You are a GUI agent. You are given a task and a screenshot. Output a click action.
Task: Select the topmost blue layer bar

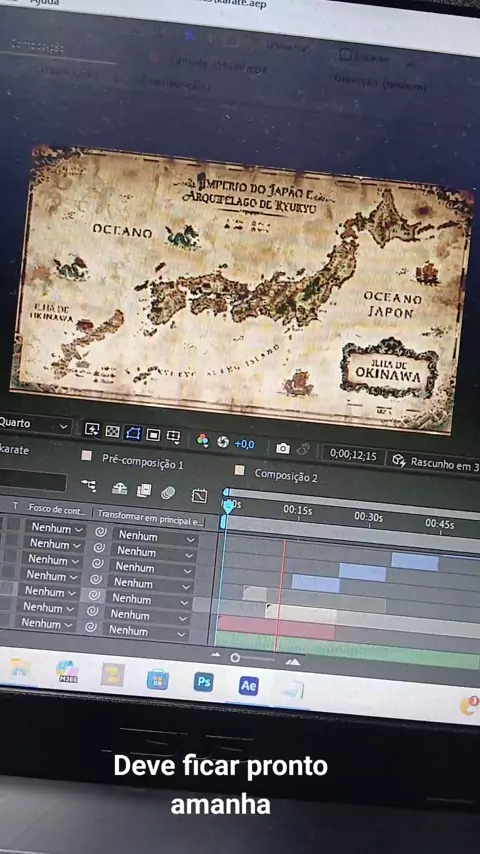(x=415, y=562)
